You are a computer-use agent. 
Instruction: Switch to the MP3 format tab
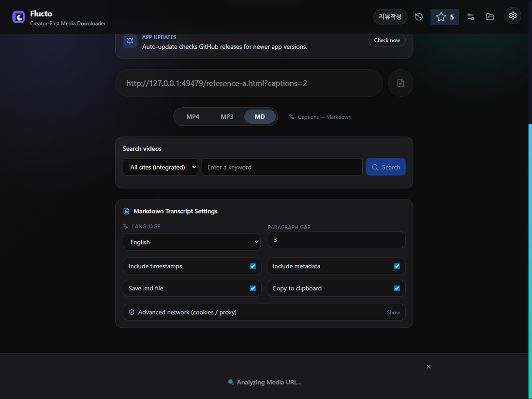227,116
